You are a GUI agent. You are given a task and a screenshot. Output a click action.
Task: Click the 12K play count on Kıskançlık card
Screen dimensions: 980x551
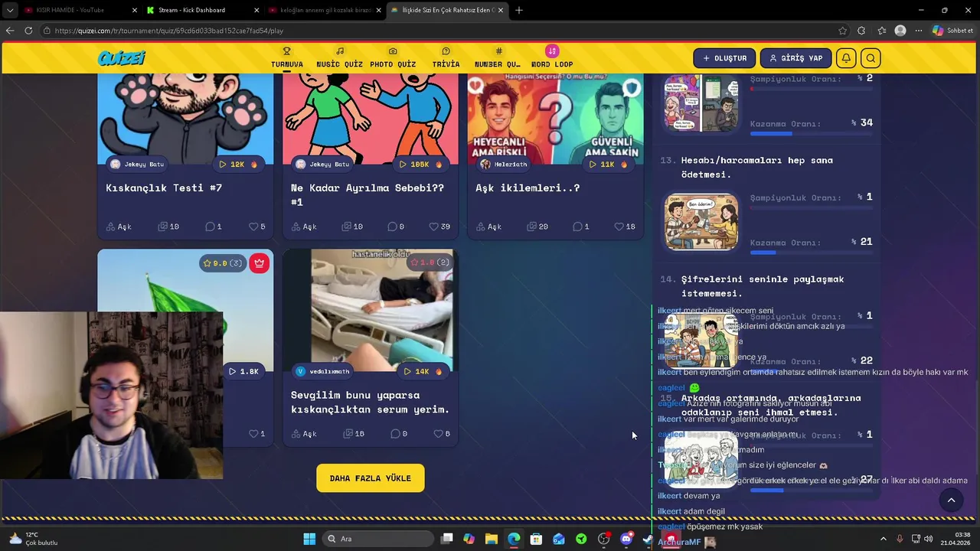coord(238,165)
